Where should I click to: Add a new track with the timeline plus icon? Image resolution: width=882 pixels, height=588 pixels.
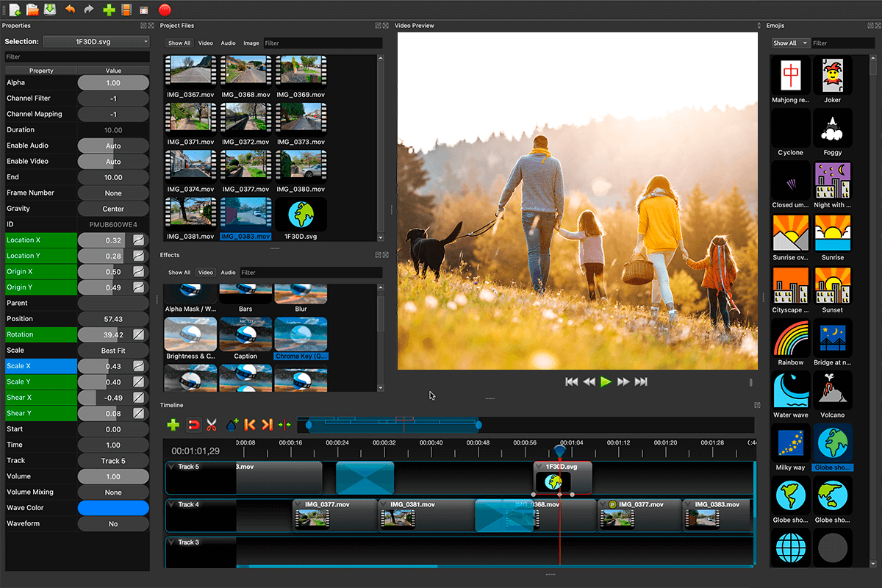(173, 425)
